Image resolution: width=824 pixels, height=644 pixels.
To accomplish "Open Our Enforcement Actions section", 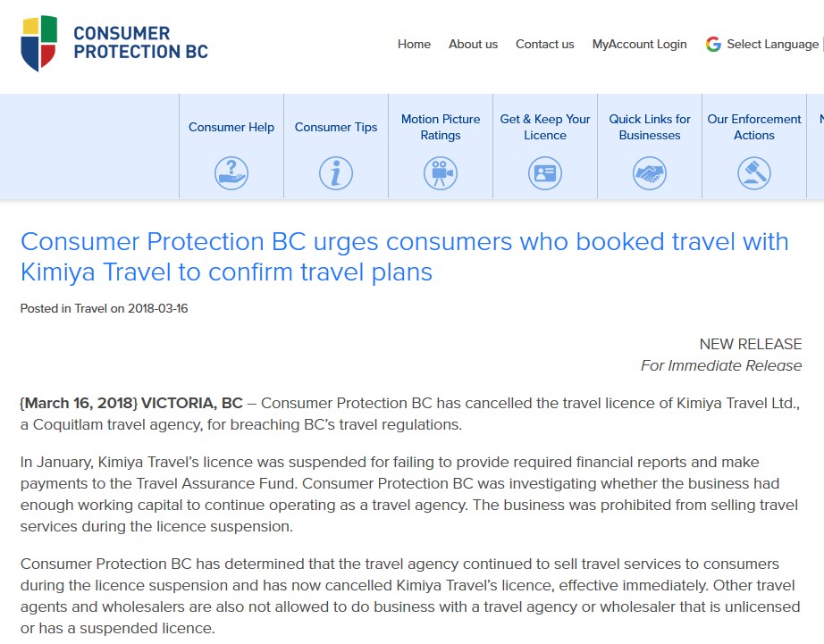I will coord(754,127).
